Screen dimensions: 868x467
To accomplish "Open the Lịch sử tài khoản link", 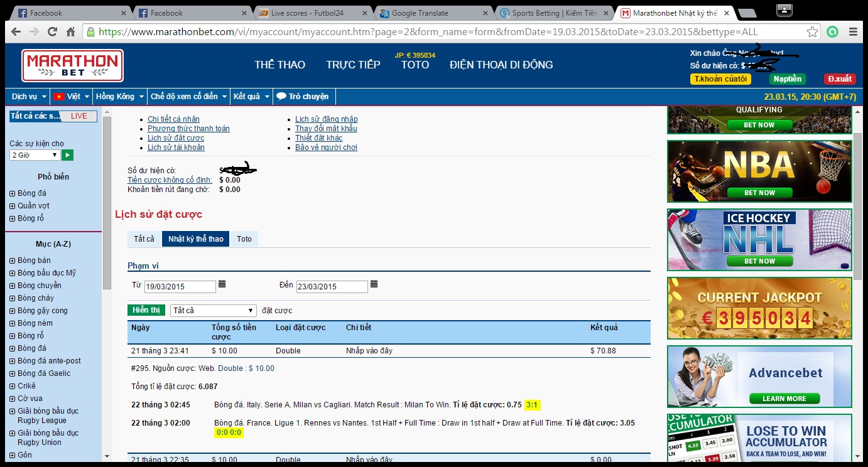I will point(176,148).
